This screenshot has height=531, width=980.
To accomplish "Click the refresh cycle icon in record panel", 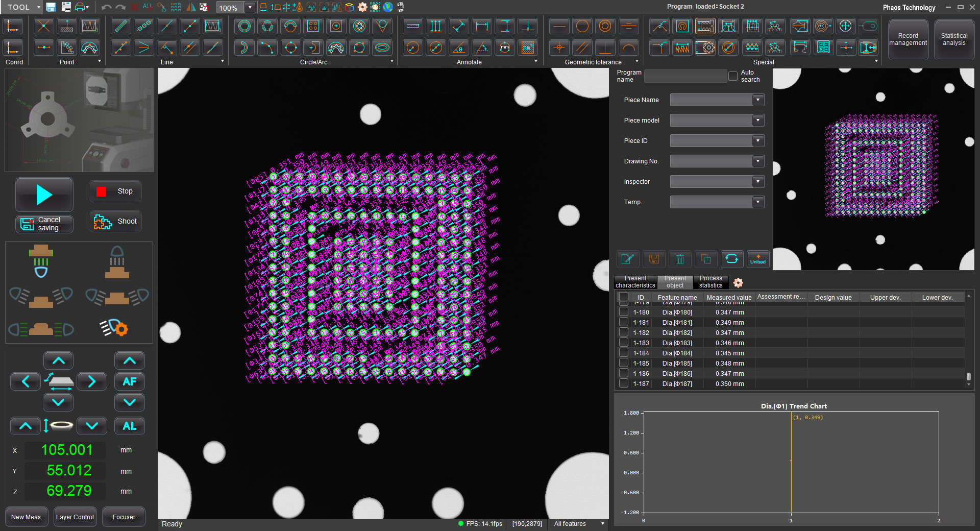I will click(x=731, y=259).
